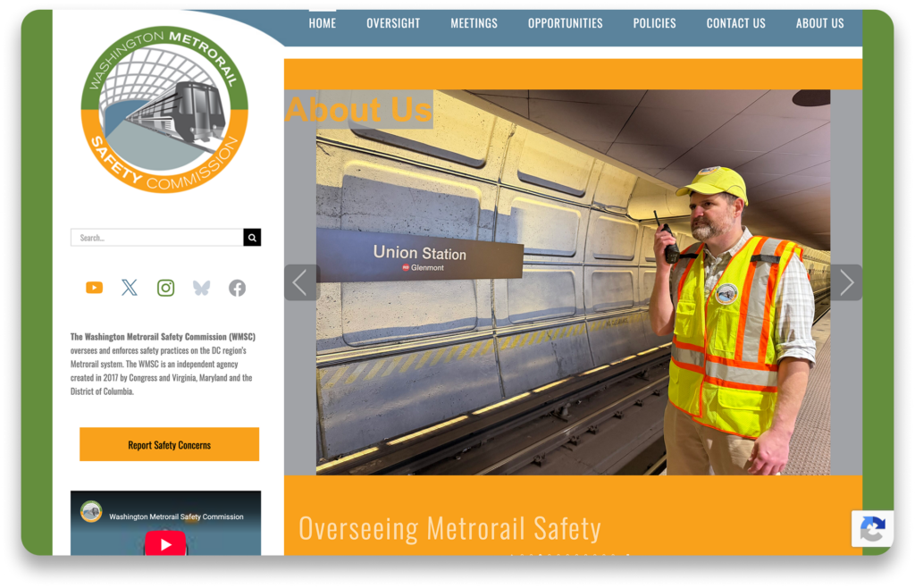The width and height of the screenshot is (915, 588).
Task: Open the Facebook social icon
Action: [237, 288]
